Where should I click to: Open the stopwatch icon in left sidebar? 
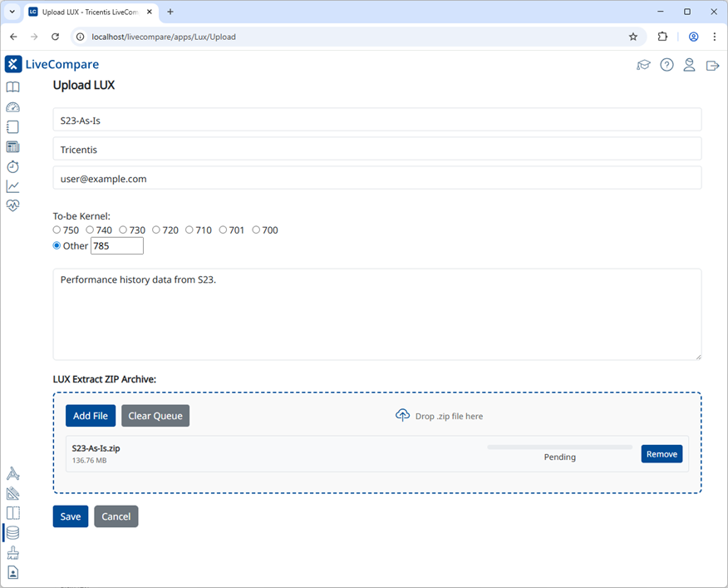coord(12,166)
